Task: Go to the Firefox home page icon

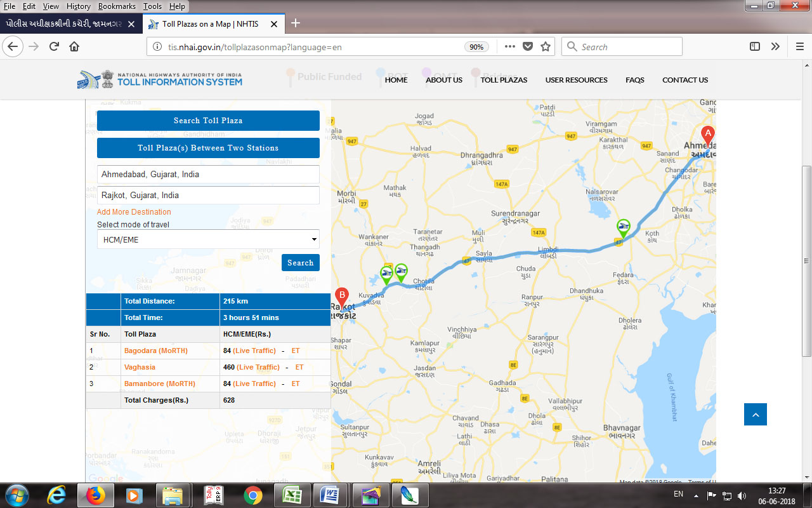Action: [74, 46]
